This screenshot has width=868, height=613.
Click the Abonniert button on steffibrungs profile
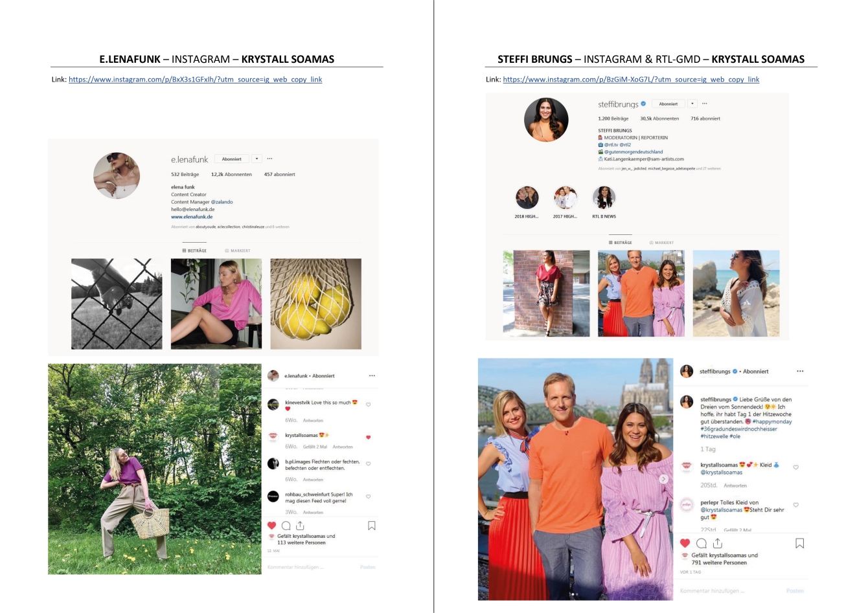click(668, 104)
